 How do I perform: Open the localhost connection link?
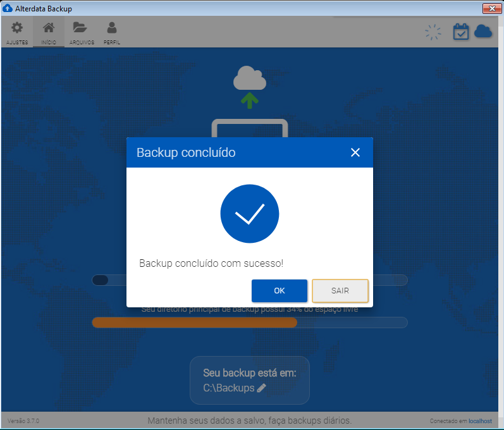[480, 421]
